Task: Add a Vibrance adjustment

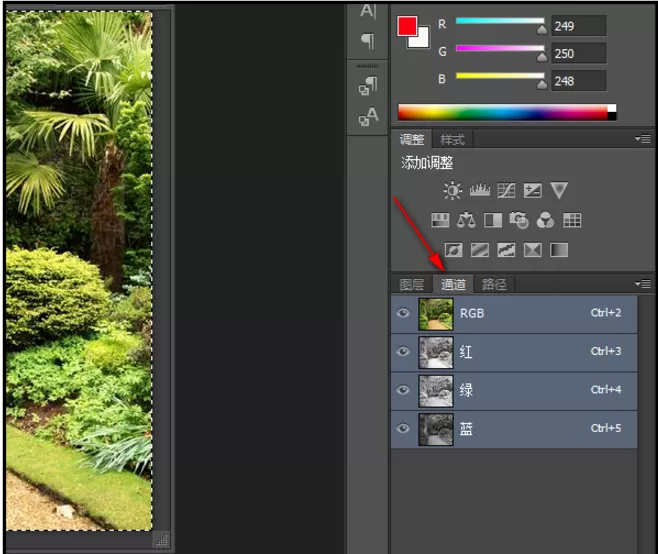Action: (559, 191)
